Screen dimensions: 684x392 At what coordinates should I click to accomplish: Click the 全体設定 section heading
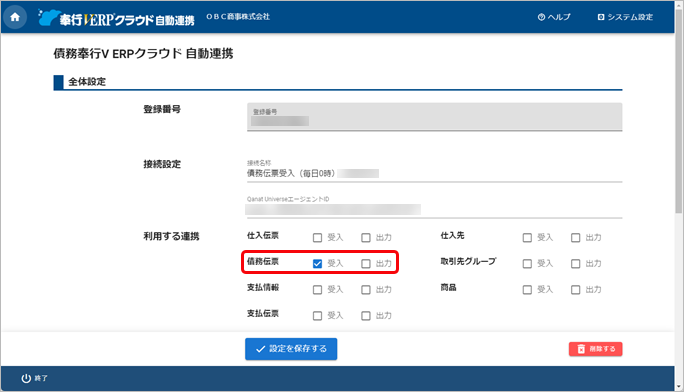(x=87, y=82)
